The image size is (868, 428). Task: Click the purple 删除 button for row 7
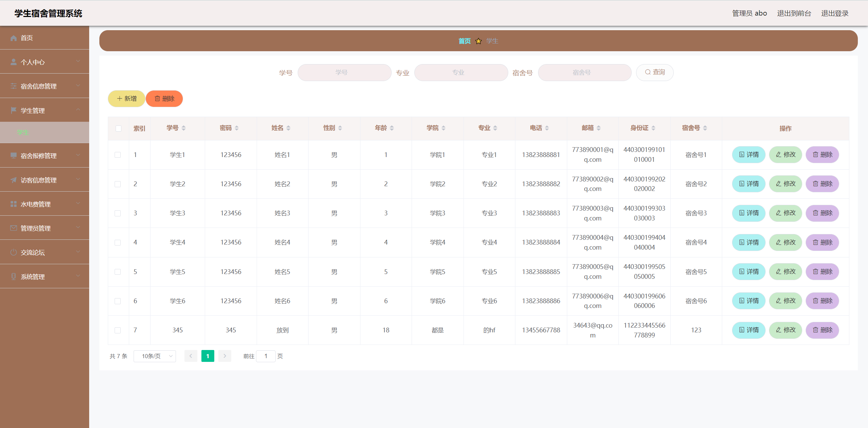pos(822,330)
